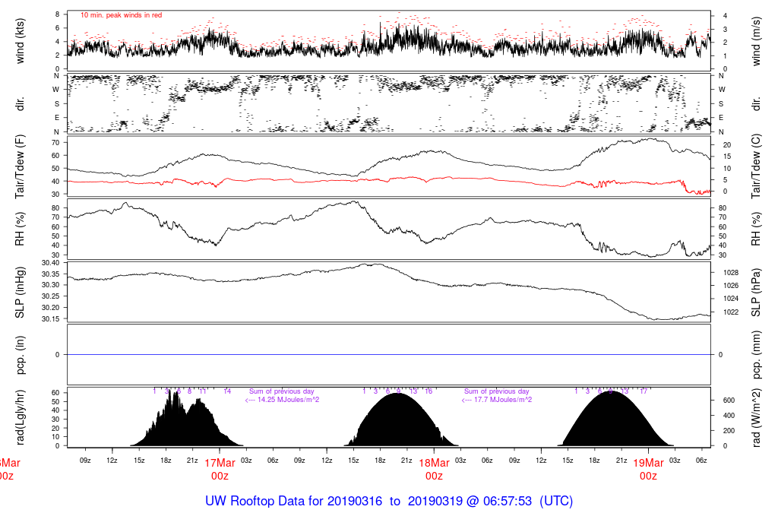Select the 'wind (m/s)' axis label
Screen dimensions: 778x532
(756, 41)
